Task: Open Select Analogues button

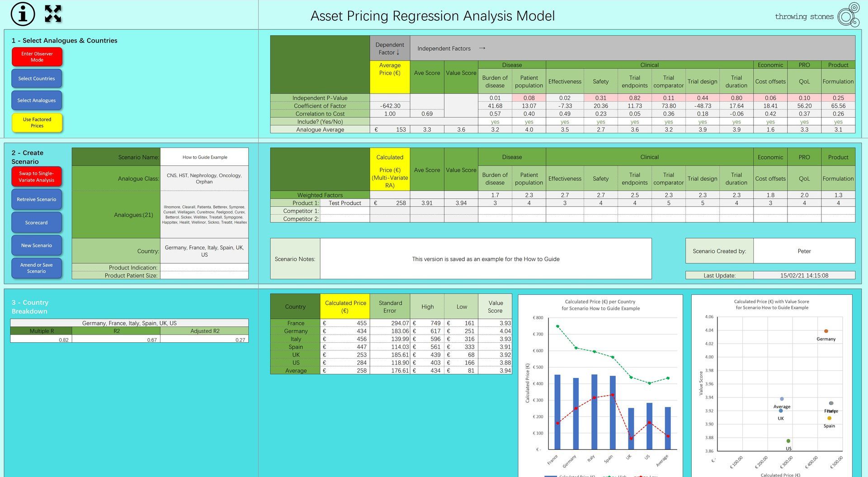Action: 37,100
